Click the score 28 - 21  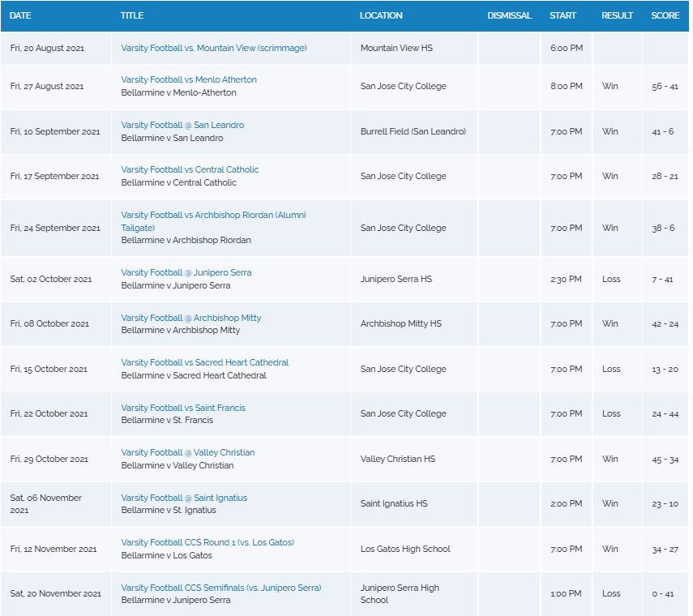(665, 177)
